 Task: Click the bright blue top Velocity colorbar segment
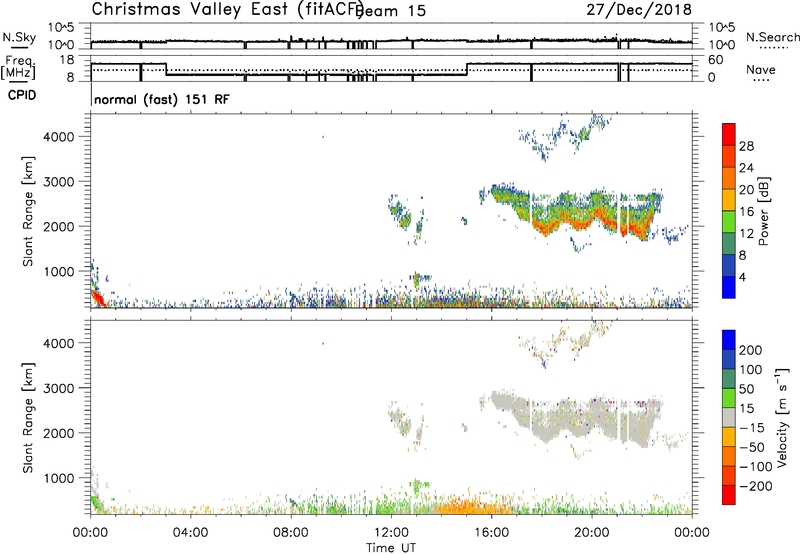coord(729,340)
